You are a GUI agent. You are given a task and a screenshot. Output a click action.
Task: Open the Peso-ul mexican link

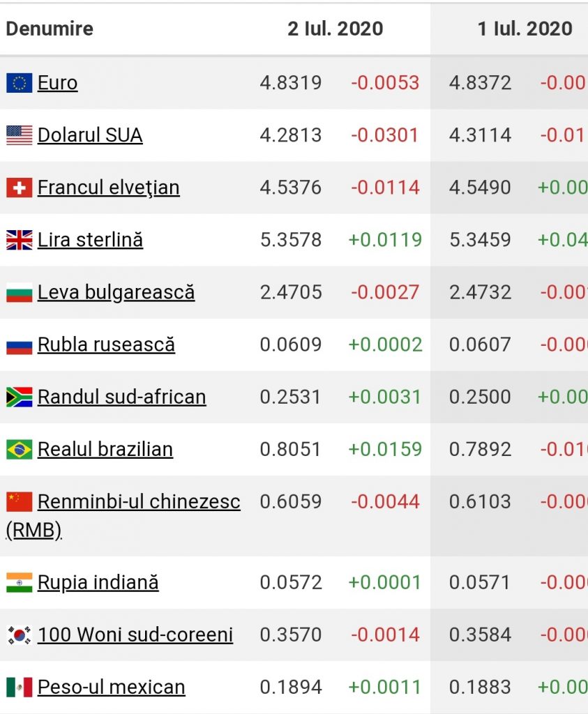click(111, 687)
